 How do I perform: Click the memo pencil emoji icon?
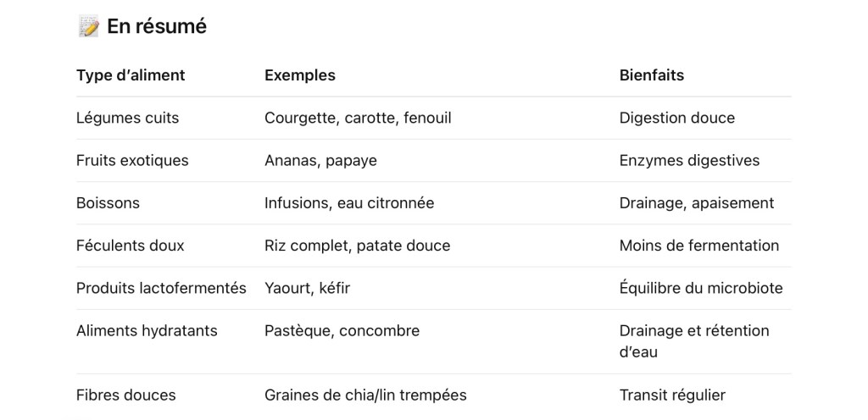point(88,27)
